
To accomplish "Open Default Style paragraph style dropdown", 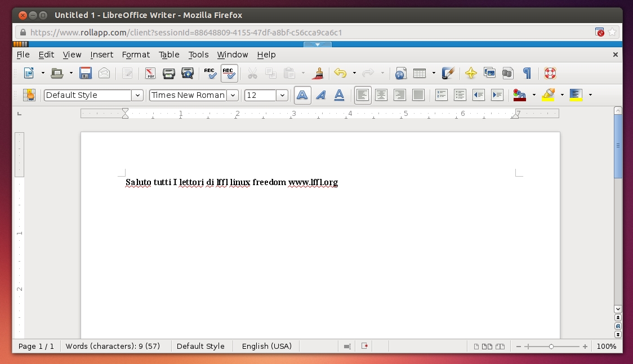I will tap(137, 95).
